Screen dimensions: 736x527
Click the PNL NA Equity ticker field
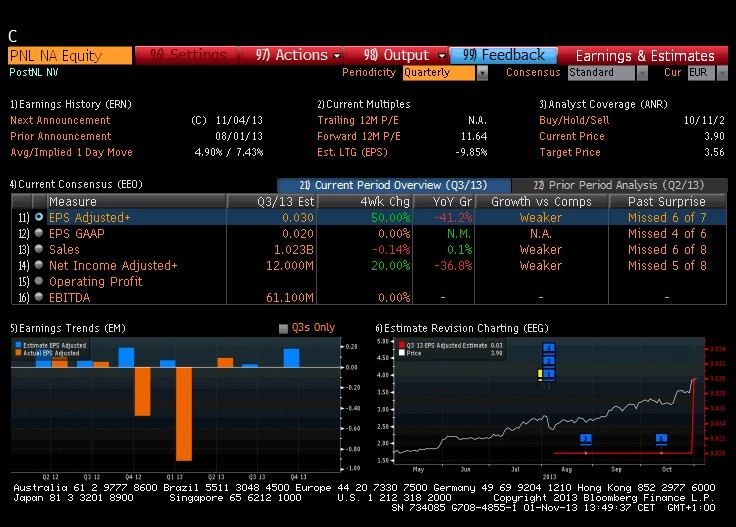70,55
